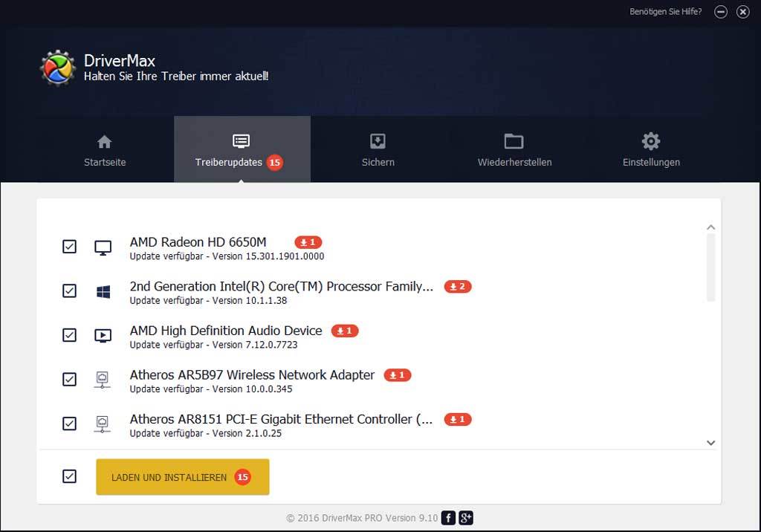The width and height of the screenshot is (761, 532).
Task: Open the Google Plus icon in footer
Action: point(466,518)
